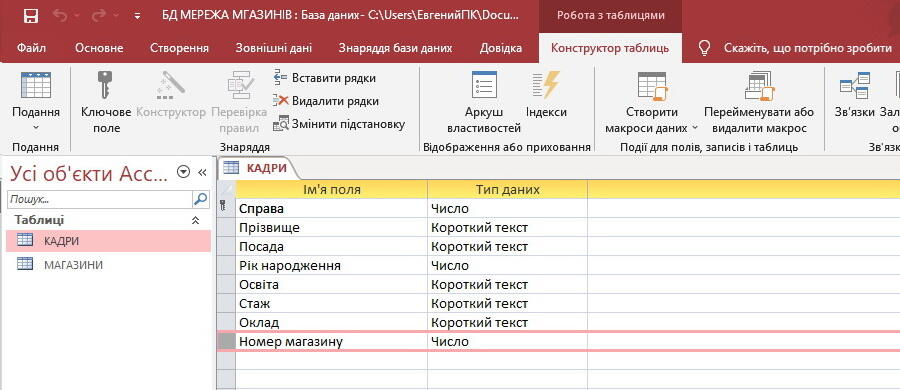Click the Тип даних column header
900x390 pixels.
507,189
